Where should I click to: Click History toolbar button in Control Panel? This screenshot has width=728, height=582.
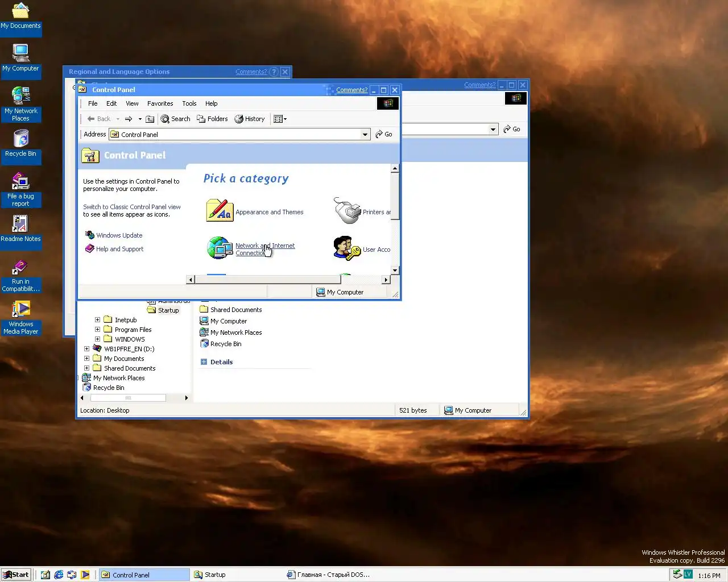(250, 119)
